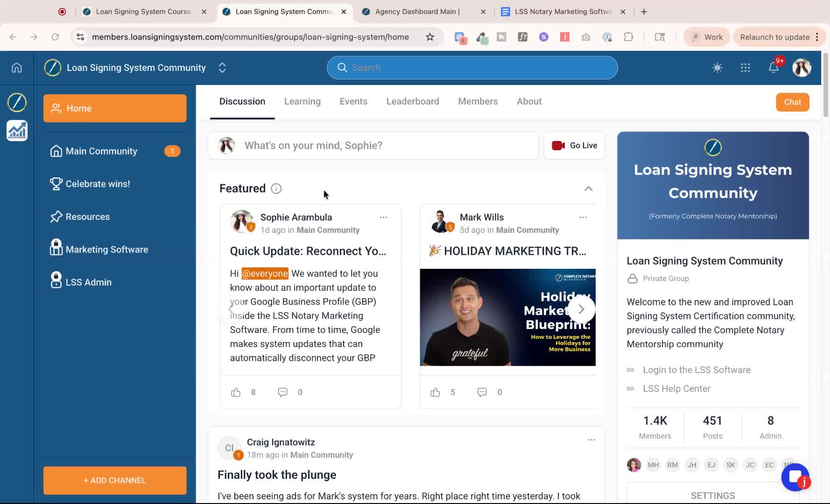
Task: Select the Wealth Builders community icon in rail
Action: tap(17, 130)
